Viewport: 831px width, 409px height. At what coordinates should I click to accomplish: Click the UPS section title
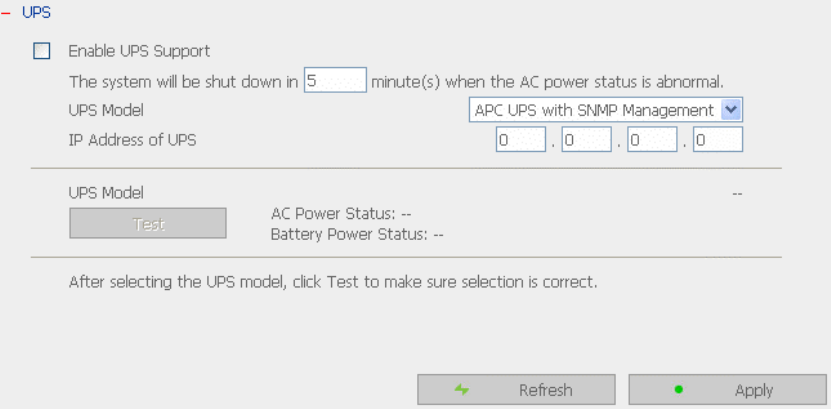coord(36,14)
